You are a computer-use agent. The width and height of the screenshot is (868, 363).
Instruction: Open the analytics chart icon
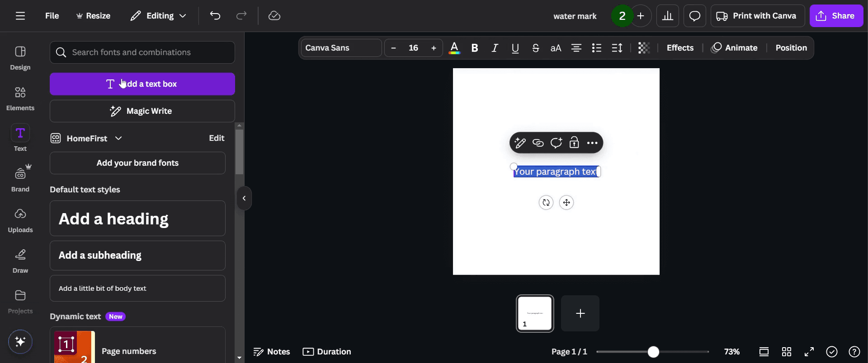pyautogui.click(x=668, y=16)
